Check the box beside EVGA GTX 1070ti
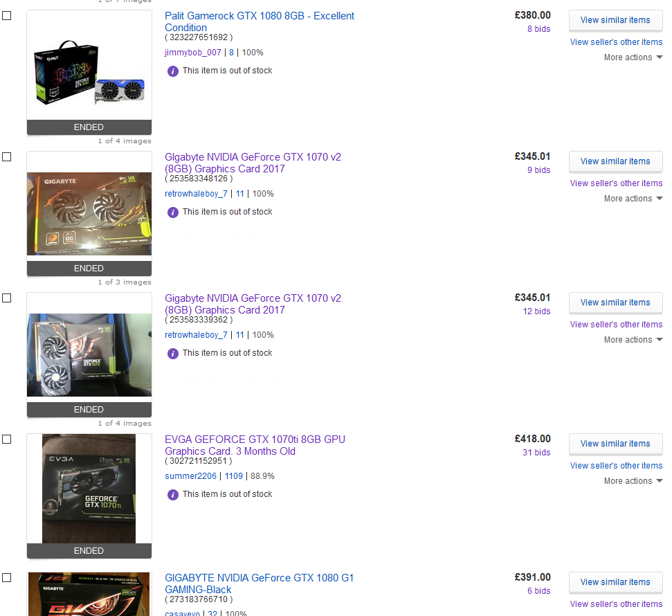Screen dimensions: 672x616 [x=7, y=440]
